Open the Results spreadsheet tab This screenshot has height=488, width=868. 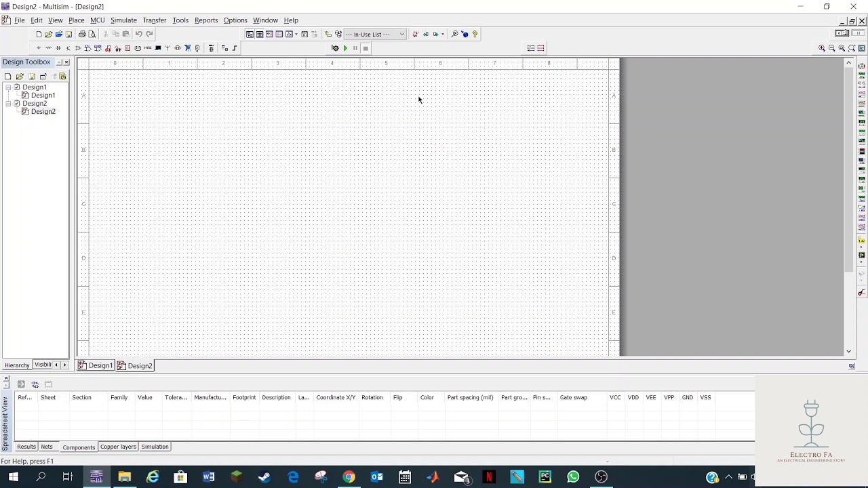[x=26, y=447]
